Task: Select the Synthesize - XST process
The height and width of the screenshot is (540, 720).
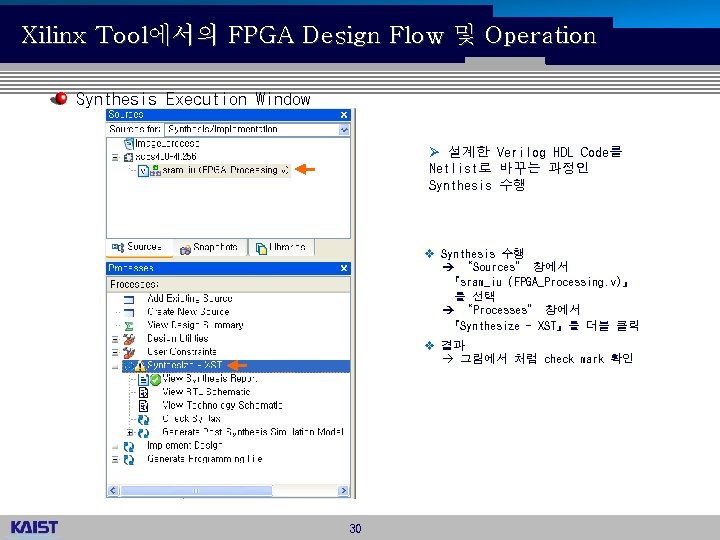Action: (x=185, y=365)
